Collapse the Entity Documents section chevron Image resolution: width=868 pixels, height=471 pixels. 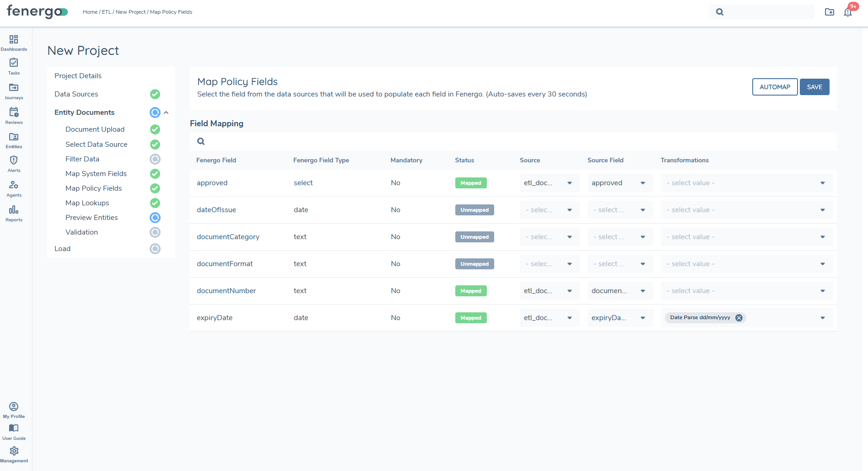tap(167, 112)
